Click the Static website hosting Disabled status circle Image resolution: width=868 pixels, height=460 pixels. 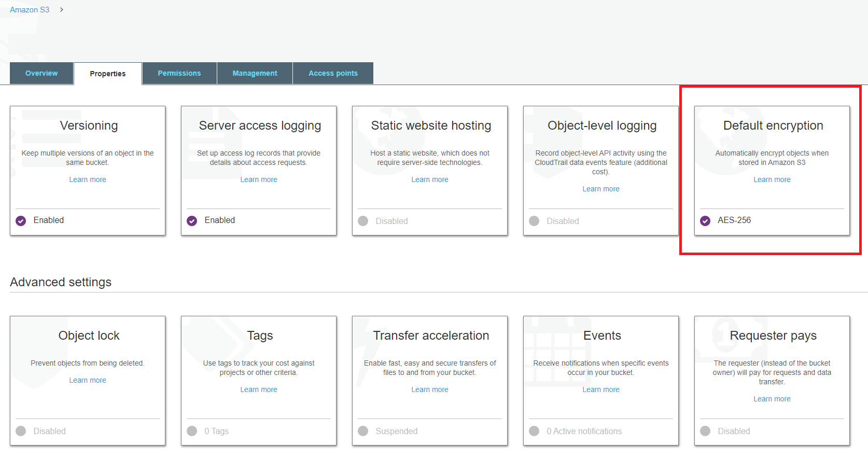pos(363,221)
